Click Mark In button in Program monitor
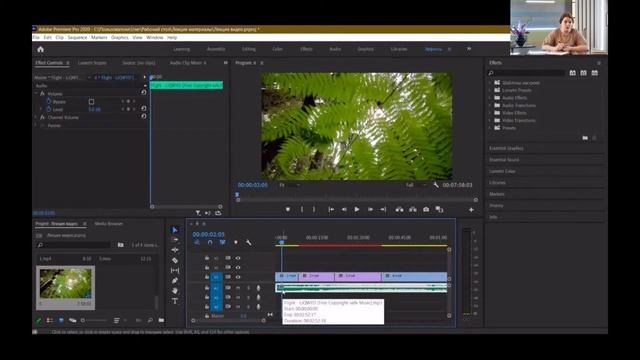This screenshot has width=640, height=360. [x=302, y=209]
